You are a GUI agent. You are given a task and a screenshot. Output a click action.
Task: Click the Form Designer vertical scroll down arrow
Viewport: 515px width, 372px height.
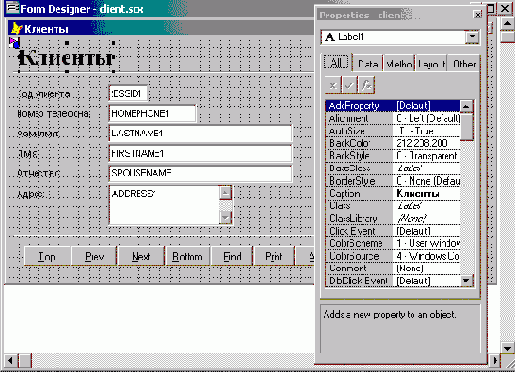pos(507,348)
